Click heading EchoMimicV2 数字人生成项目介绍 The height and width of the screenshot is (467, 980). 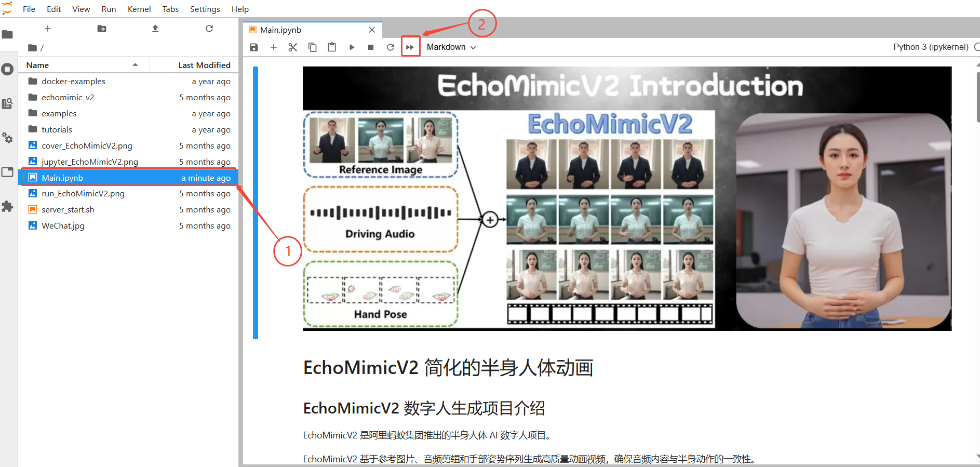click(x=424, y=408)
